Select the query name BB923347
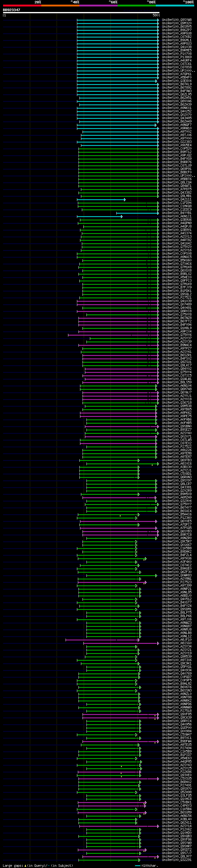Image resolution: width=197 pixels, height=868 pixels. (x=11, y=10)
